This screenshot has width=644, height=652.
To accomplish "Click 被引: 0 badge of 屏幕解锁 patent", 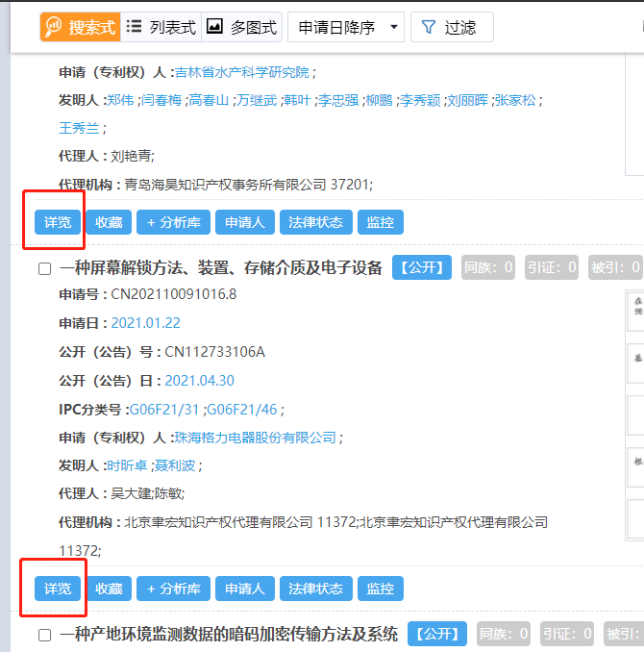I will pyautogui.click(x=615, y=267).
